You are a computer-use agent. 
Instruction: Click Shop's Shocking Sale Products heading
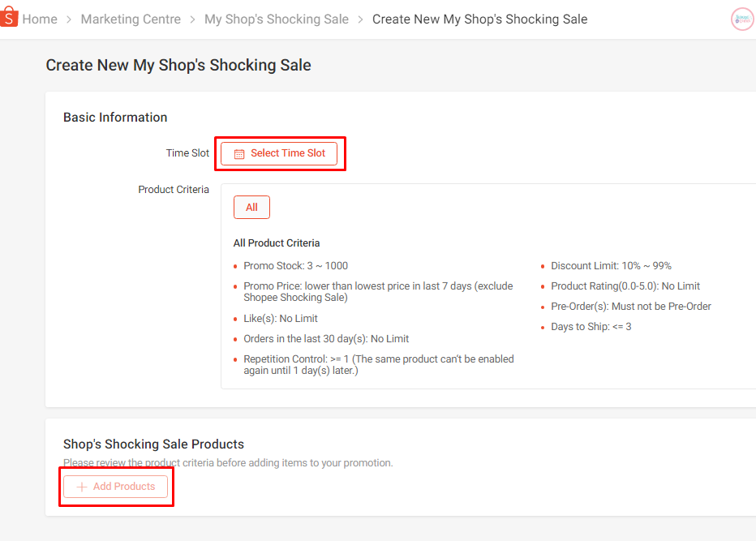154,444
